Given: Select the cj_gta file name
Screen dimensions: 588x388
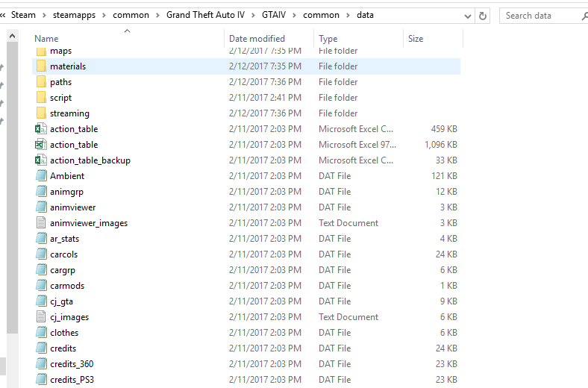Looking at the screenshot, I should 61,301.
